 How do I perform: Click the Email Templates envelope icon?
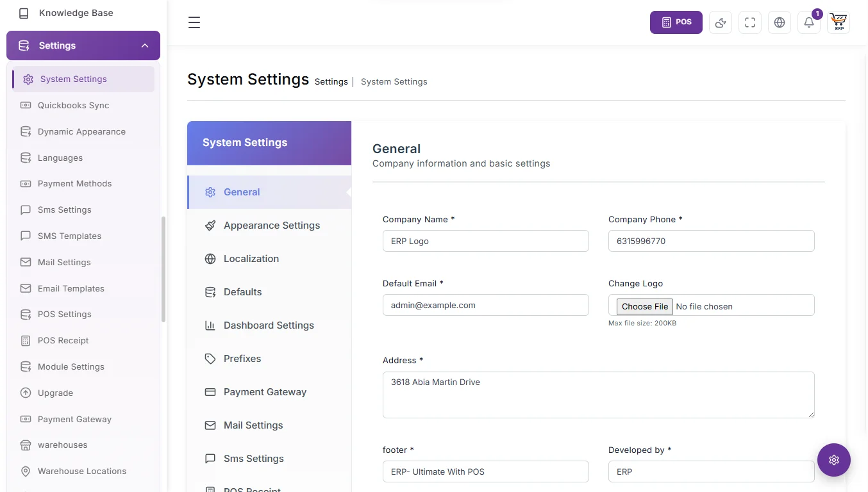coord(26,288)
